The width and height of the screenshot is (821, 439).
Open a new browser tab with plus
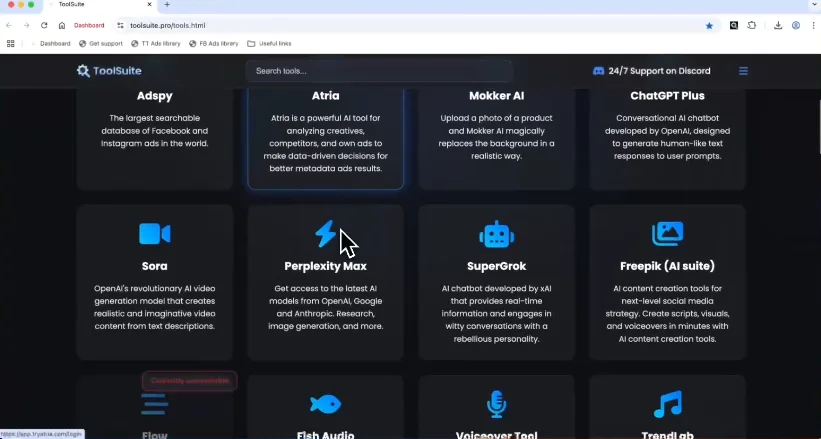click(167, 4)
